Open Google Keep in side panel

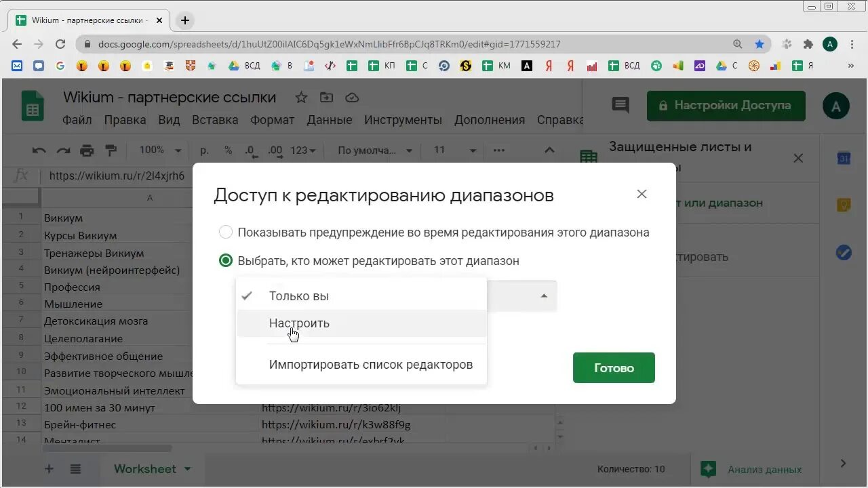[x=844, y=205]
